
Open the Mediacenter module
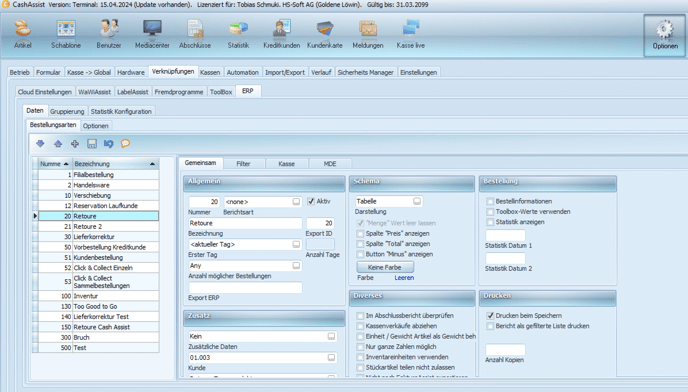[152, 34]
